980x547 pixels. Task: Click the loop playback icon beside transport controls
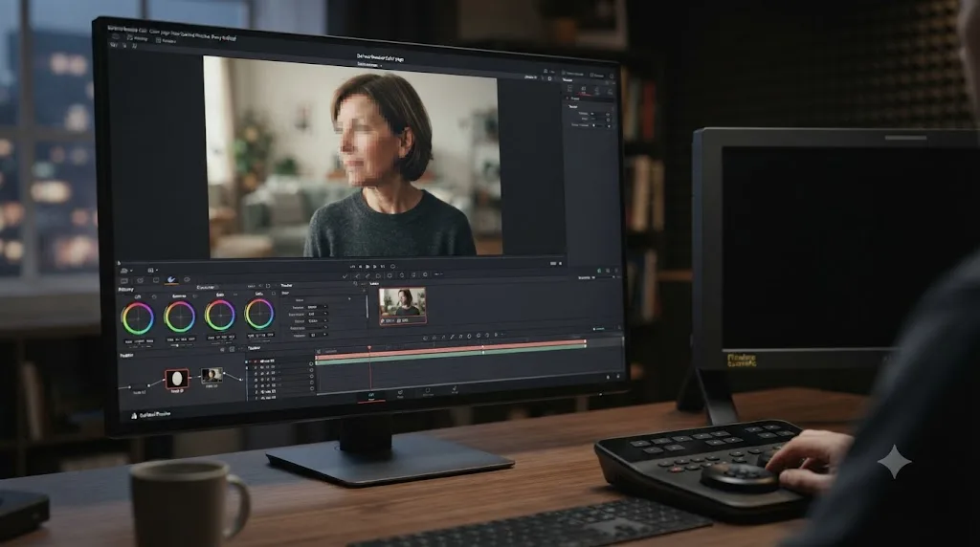[x=392, y=267]
